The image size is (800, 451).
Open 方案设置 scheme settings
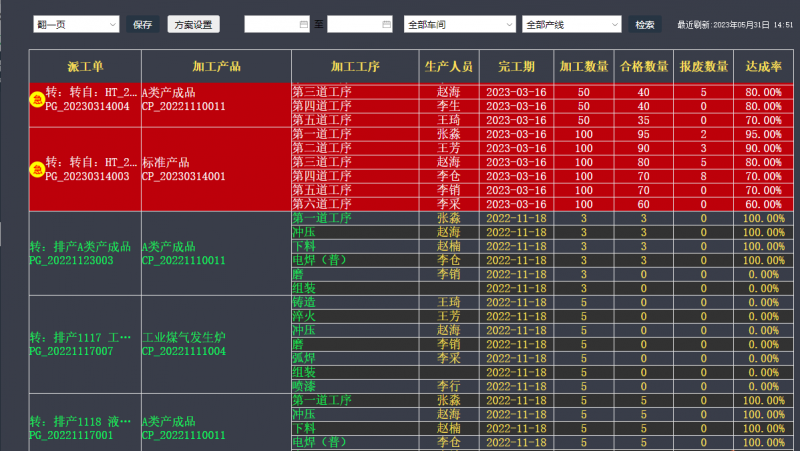[193, 24]
